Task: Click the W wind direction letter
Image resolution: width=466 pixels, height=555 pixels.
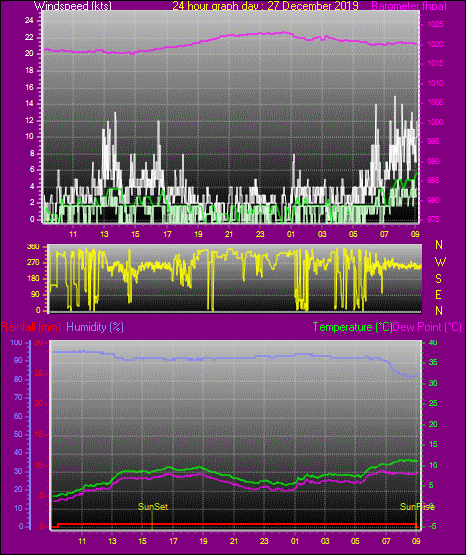Action: (440, 262)
